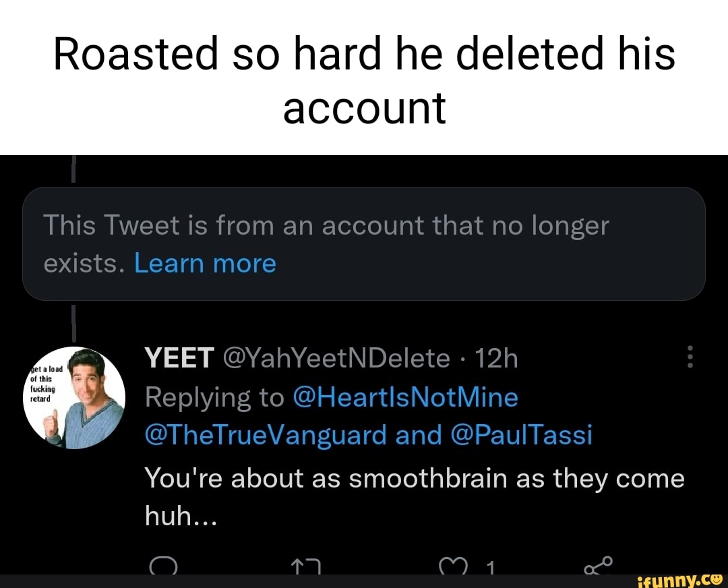Select the @YahYeetNDelete handle
Screen dimensions: 728x588
336,359
